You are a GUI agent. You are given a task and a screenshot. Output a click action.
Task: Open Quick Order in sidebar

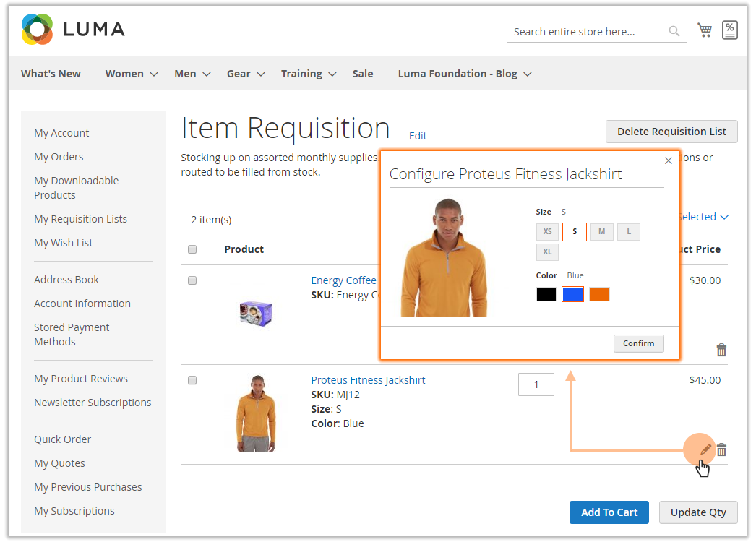point(63,439)
